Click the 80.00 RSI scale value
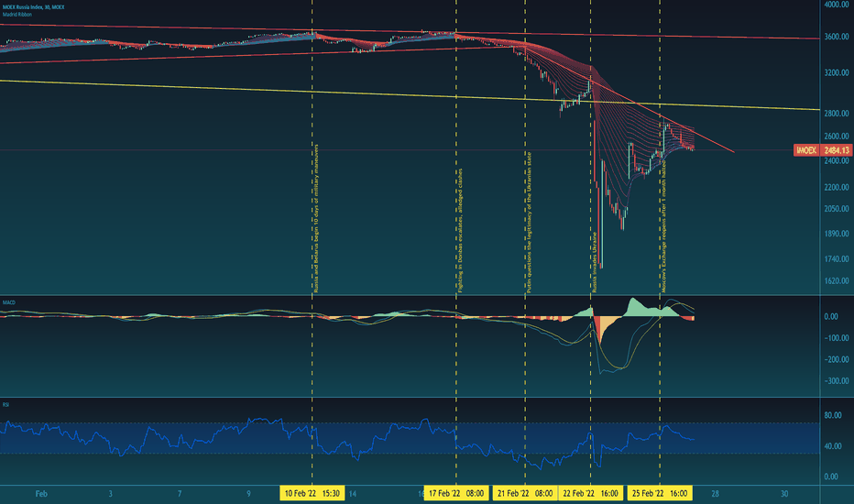The image size is (854, 504). [833, 415]
